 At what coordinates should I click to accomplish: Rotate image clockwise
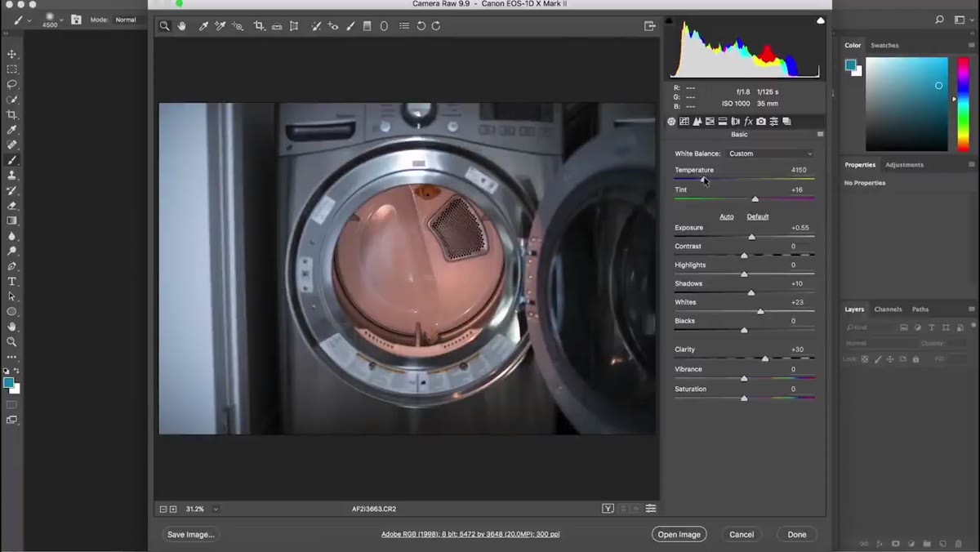[436, 26]
